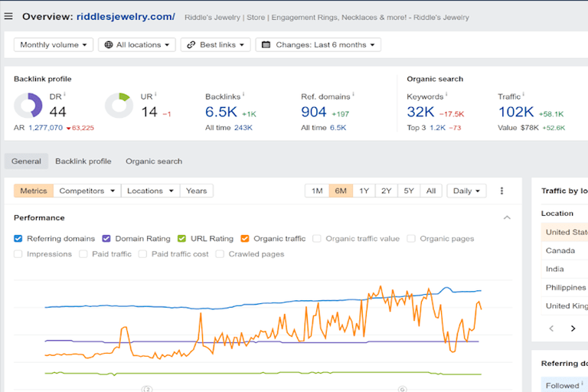Uncheck the Referring domains checkbox

(x=18, y=239)
